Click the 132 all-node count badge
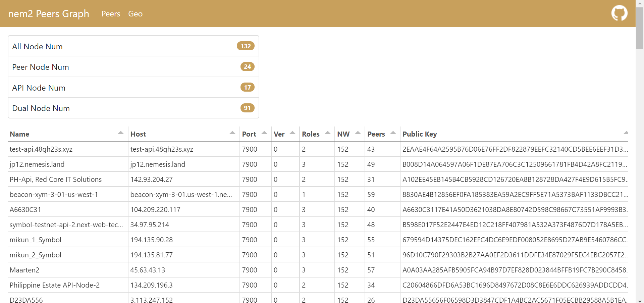This screenshot has height=303, width=644. (x=246, y=46)
